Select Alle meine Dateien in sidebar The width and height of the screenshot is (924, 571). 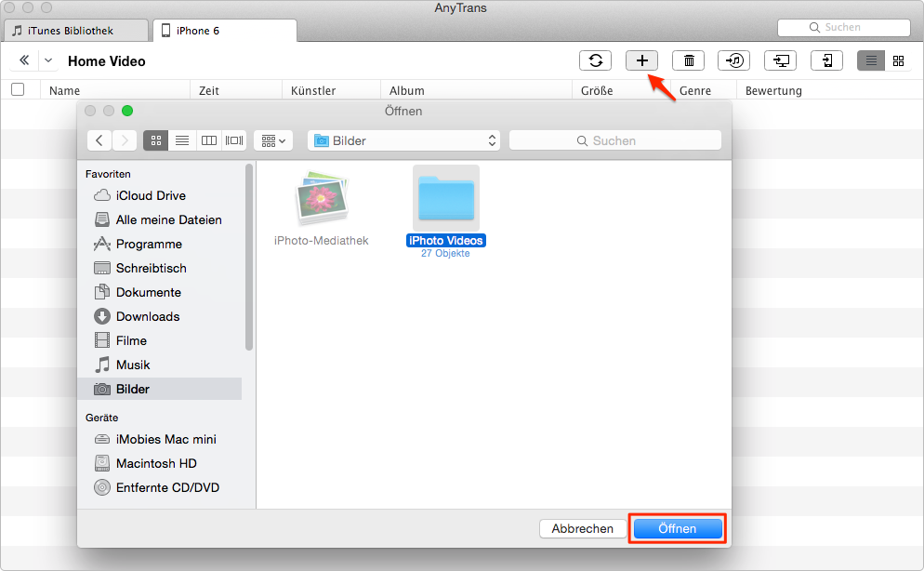[160, 219]
